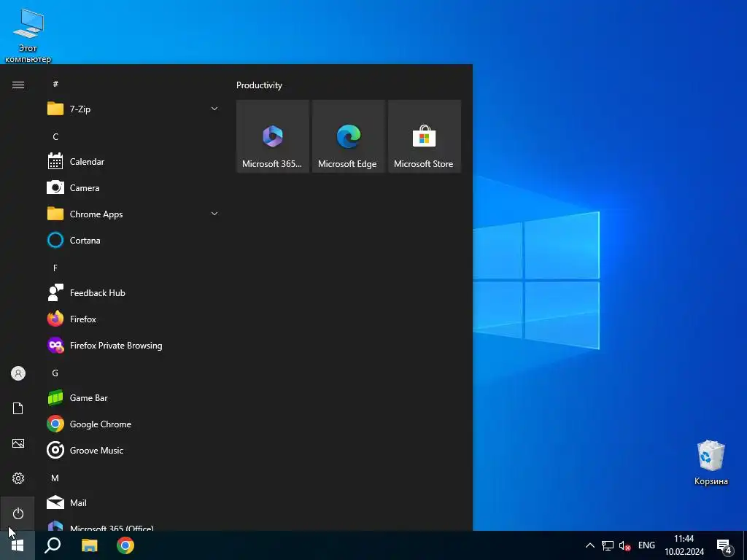Image resolution: width=747 pixels, height=560 pixels.
Task: Open the Microsoft Store tile
Action: [425, 136]
